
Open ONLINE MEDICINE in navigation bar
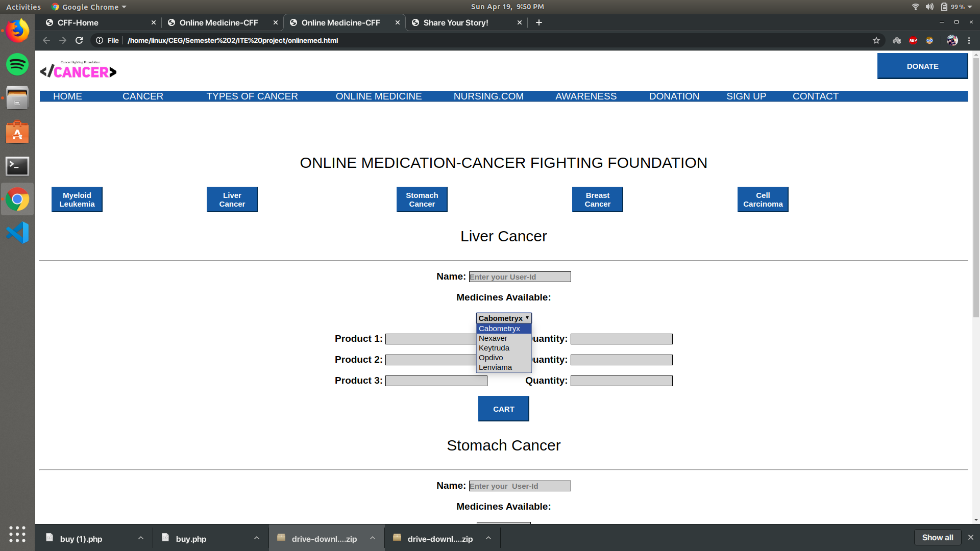click(378, 96)
